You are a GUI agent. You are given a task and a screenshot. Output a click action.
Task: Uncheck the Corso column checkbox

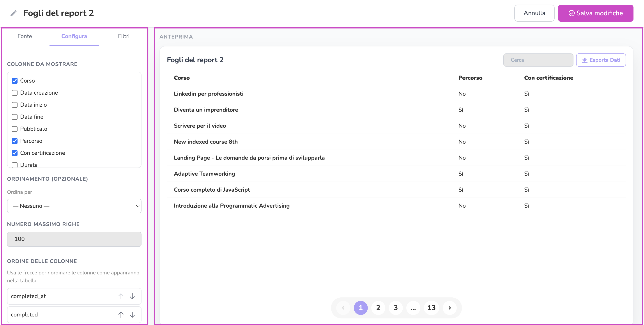click(15, 81)
